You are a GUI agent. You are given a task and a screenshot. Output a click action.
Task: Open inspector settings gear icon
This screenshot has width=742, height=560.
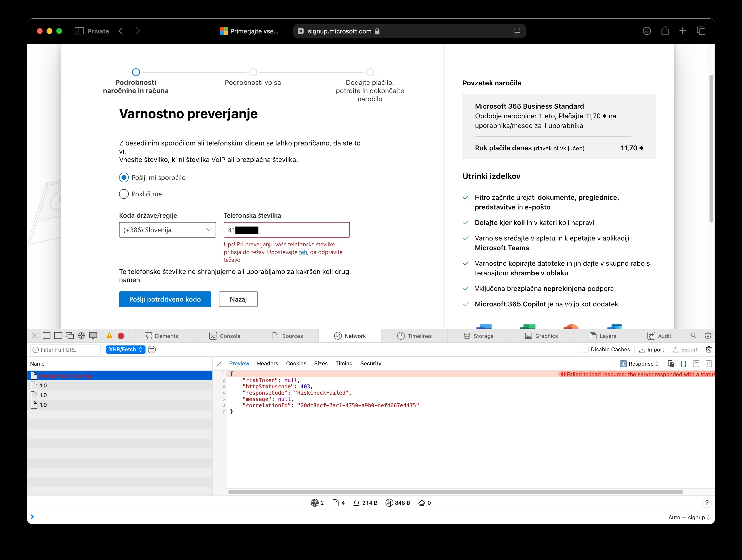pyautogui.click(x=708, y=336)
